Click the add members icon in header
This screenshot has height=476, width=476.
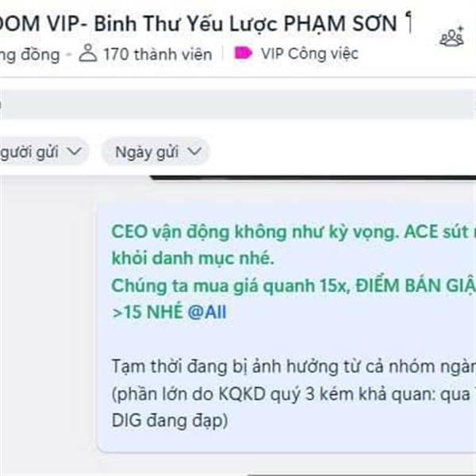point(451,37)
